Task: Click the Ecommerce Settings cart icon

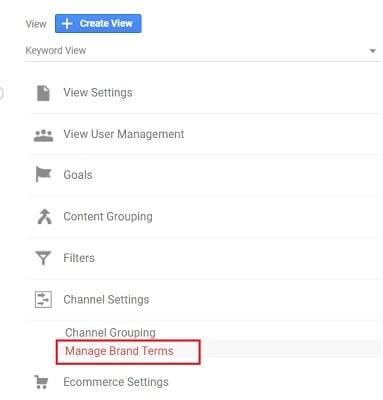Action: coord(41,382)
